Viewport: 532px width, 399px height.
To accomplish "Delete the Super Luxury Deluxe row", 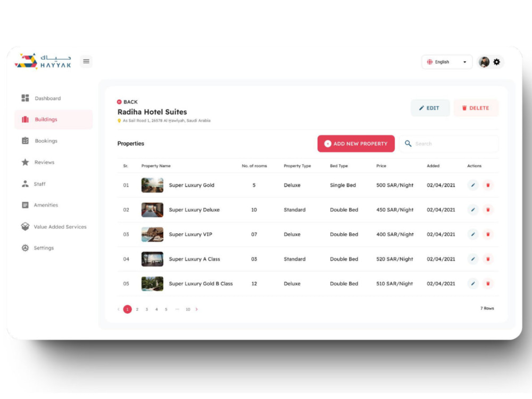I will pyautogui.click(x=488, y=210).
